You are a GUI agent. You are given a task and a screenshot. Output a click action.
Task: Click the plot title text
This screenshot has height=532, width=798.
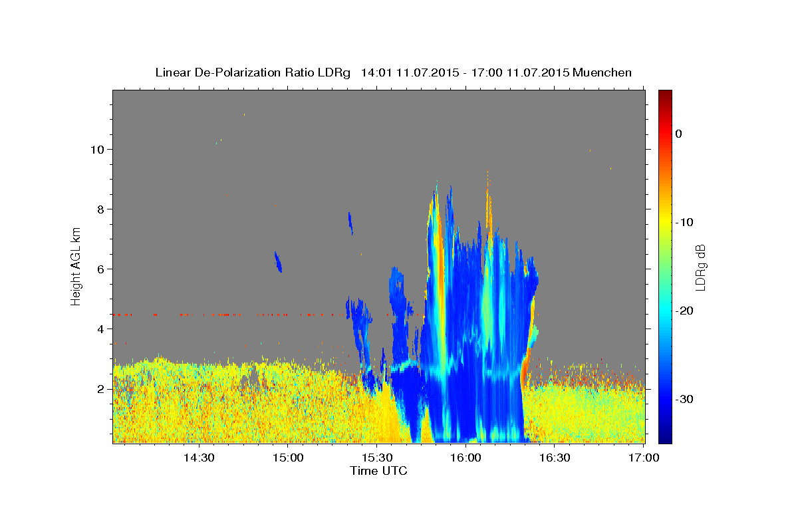coord(393,72)
